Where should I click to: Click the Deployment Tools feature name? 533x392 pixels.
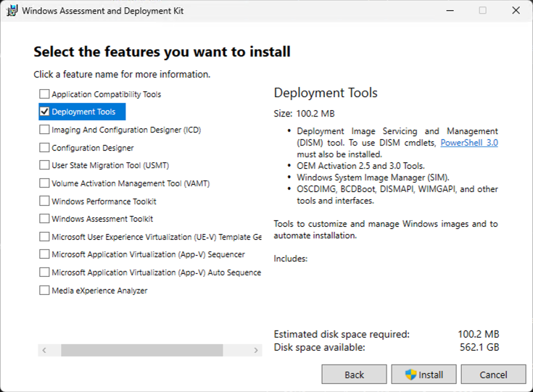tap(83, 112)
